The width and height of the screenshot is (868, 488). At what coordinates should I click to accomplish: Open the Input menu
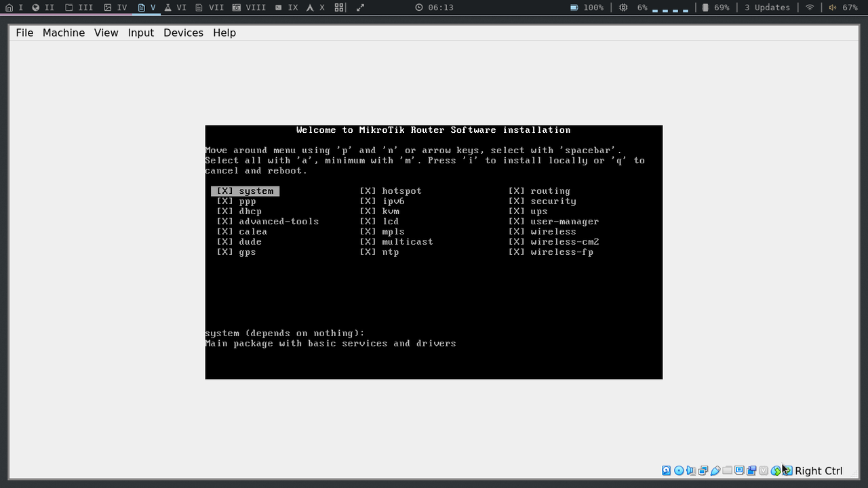(x=141, y=33)
